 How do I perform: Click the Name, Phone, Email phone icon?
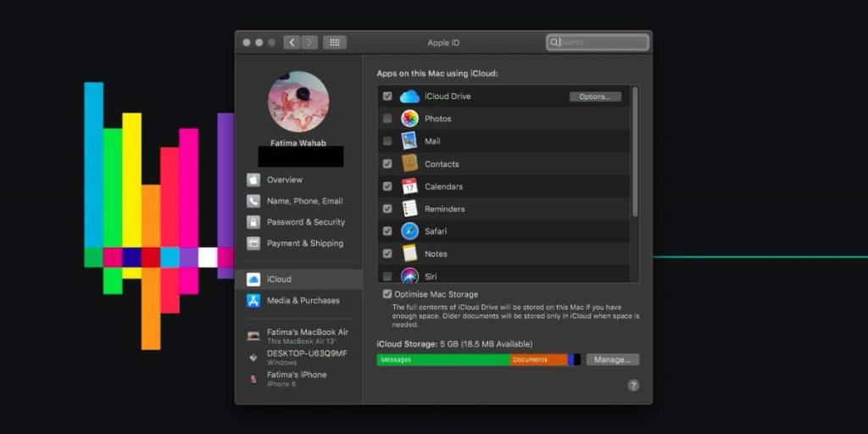253,201
